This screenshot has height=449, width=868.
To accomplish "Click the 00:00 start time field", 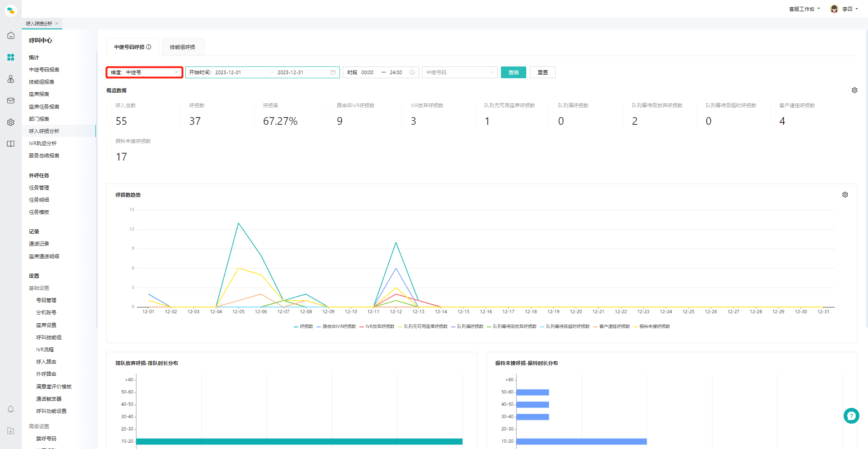I will 367,72.
